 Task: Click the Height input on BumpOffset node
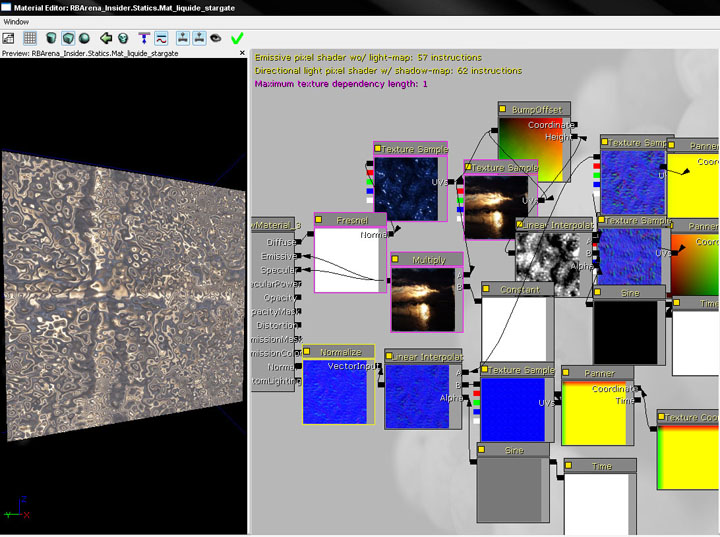pyautogui.click(x=574, y=136)
